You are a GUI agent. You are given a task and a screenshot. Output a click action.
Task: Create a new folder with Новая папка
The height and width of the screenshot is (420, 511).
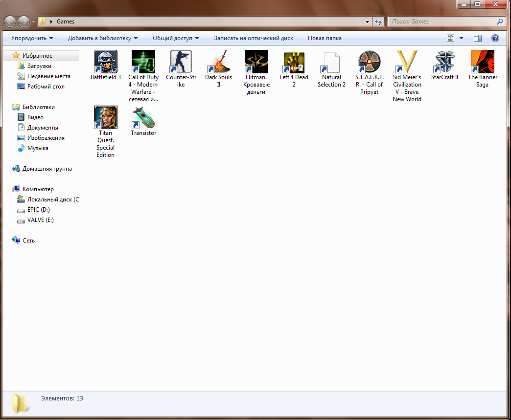(x=325, y=38)
